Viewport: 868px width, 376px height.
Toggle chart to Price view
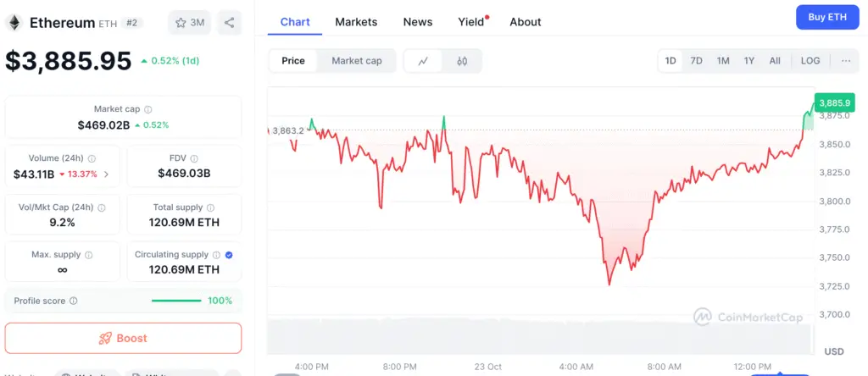(293, 61)
